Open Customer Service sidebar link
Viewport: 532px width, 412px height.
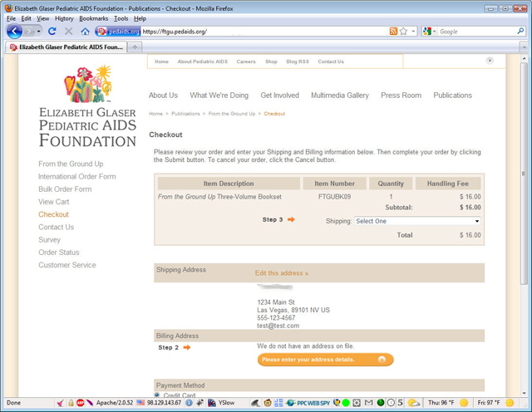pos(67,265)
